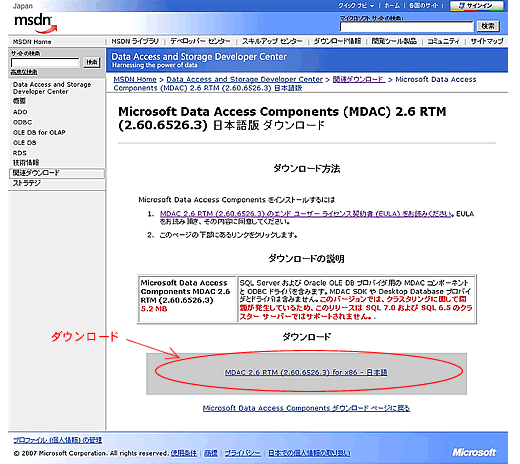This screenshot has height=464, width=520.
Task: Open the MDAC 2.6 RTM EULA link
Action: pos(306,214)
